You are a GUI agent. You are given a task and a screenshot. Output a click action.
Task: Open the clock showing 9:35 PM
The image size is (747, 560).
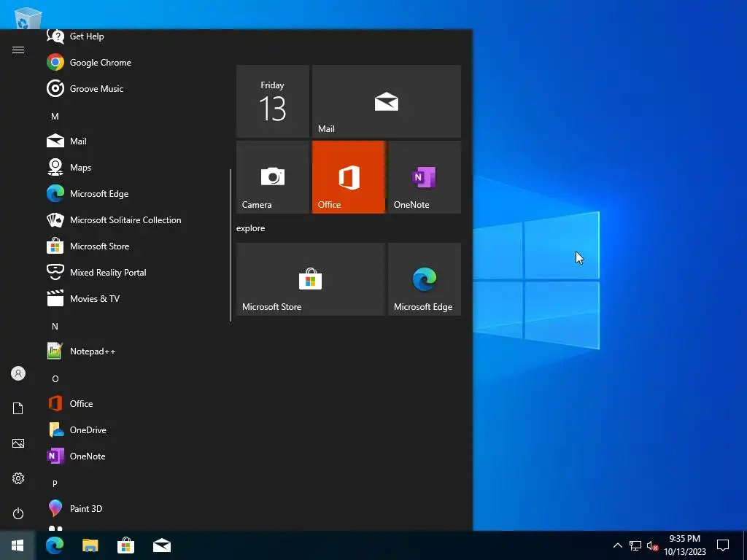tap(684, 545)
